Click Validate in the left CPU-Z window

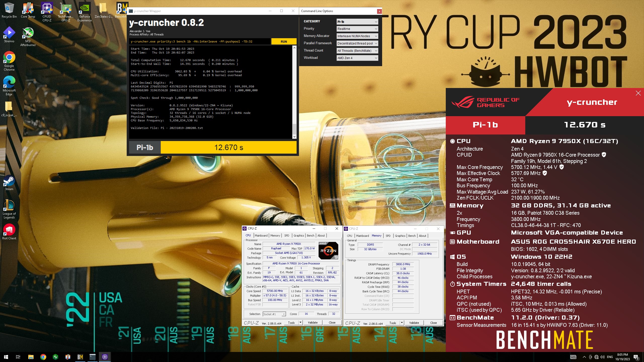point(313,323)
